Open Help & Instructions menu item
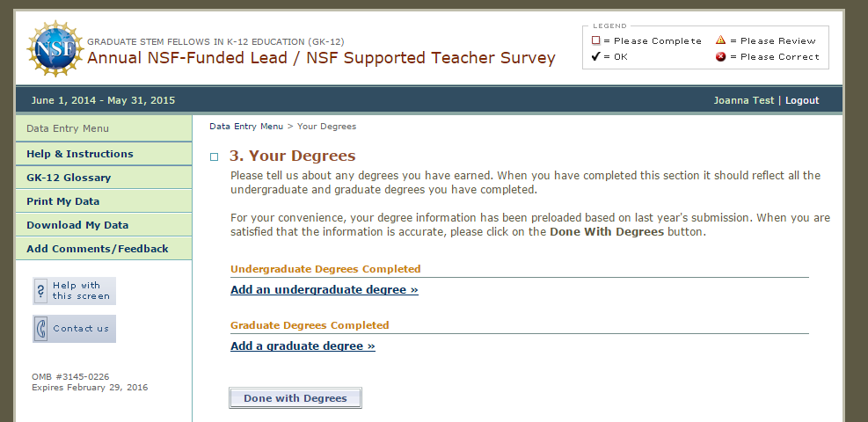Viewport: 868px width, 422px height. click(80, 154)
